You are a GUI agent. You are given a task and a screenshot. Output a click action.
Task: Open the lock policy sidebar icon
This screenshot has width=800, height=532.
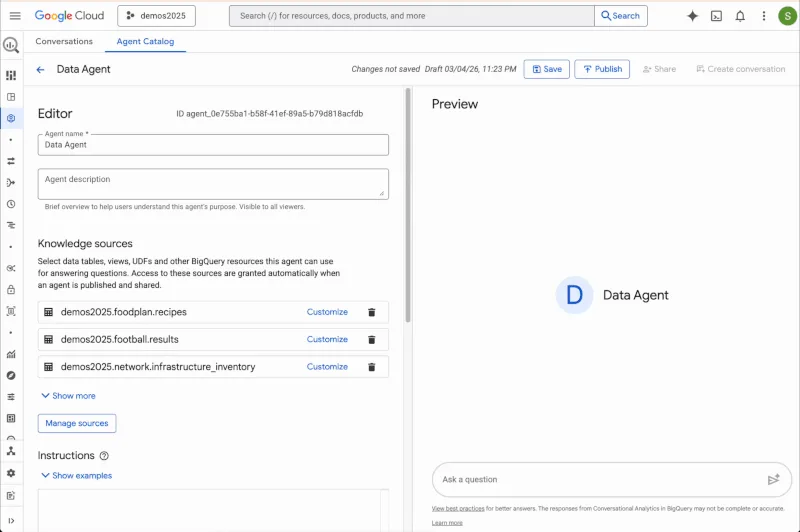coord(11,290)
